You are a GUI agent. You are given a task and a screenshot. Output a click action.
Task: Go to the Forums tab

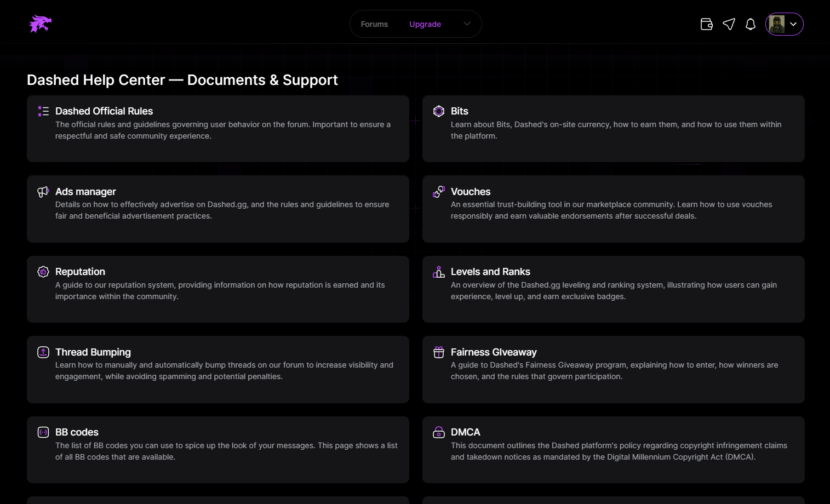[x=374, y=24]
